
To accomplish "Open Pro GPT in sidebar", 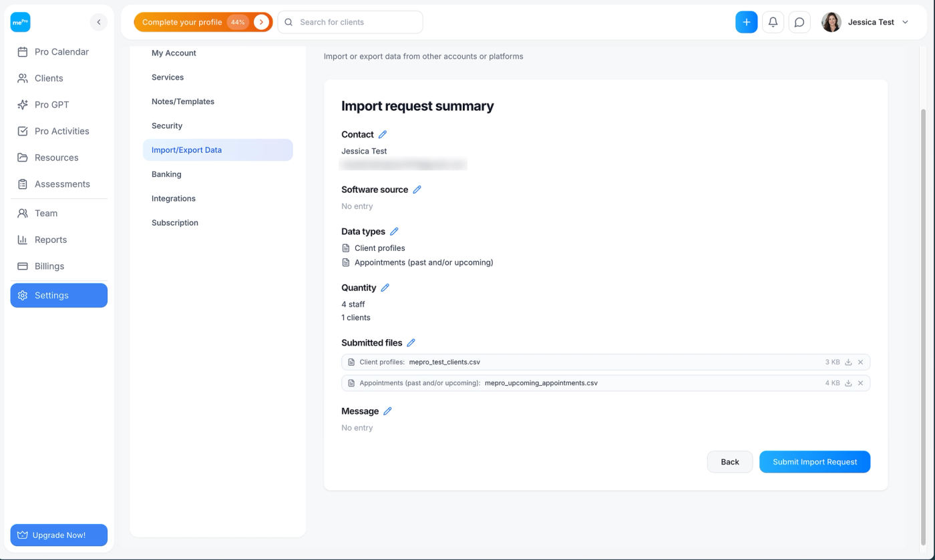I will pyautogui.click(x=59, y=105).
